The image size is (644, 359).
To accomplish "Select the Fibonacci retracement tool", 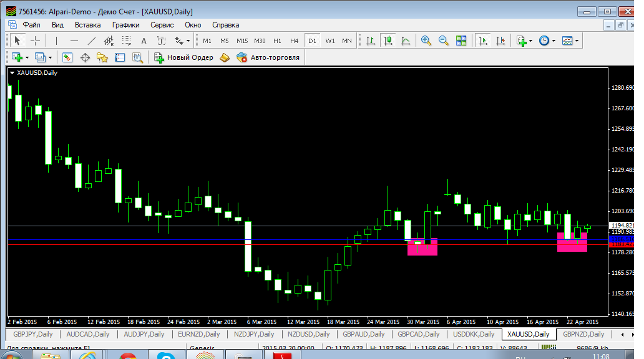I will (127, 41).
